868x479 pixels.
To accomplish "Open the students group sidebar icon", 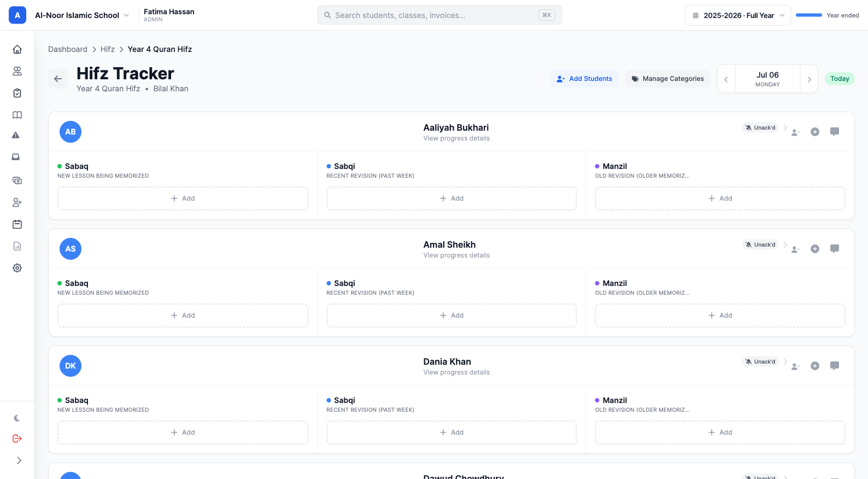I will (17, 71).
